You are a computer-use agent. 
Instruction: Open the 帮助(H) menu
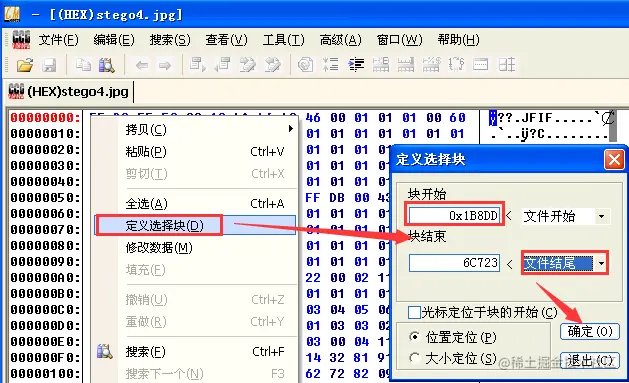[459, 40]
